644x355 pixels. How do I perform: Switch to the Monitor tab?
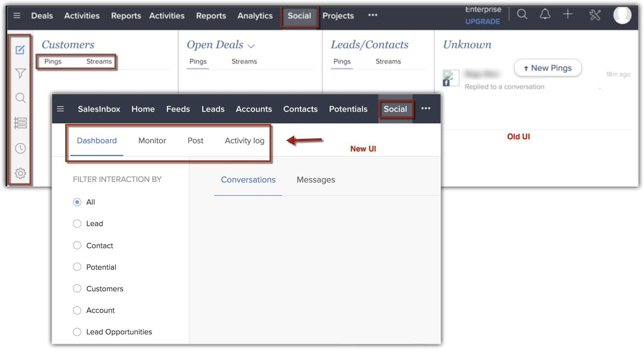tap(152, 140)
